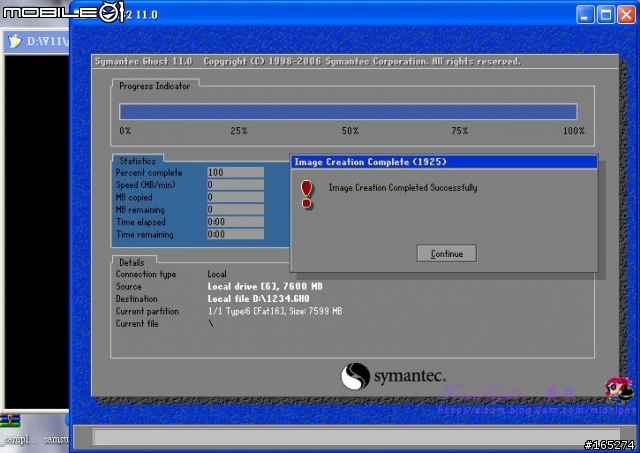This screenshot has width=640, height=453.
Task: Click the 'Current file' label
Action: (x=137, y=324)
